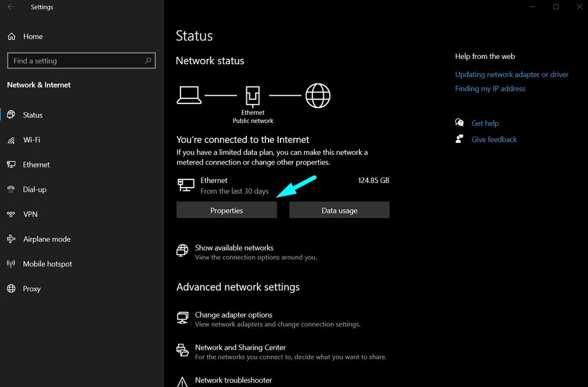This screenshot has width=588, height=387.
Task: Open Proxy settings via globe icon
Action: (12, 288)
